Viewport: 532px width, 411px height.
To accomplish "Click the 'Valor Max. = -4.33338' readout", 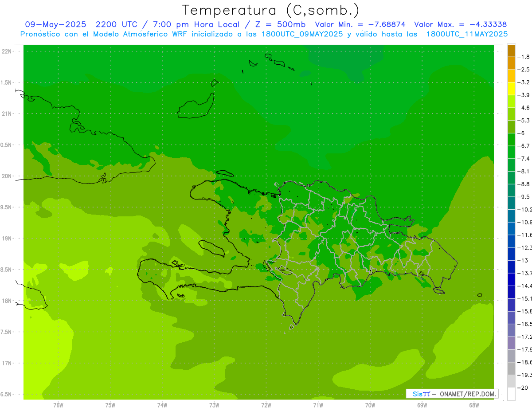I will click(x=460, y=24).
